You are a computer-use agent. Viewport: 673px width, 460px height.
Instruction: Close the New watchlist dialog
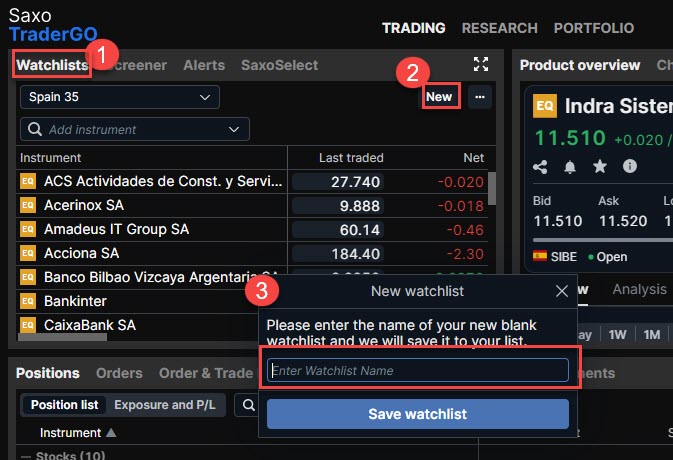point(562,291)
